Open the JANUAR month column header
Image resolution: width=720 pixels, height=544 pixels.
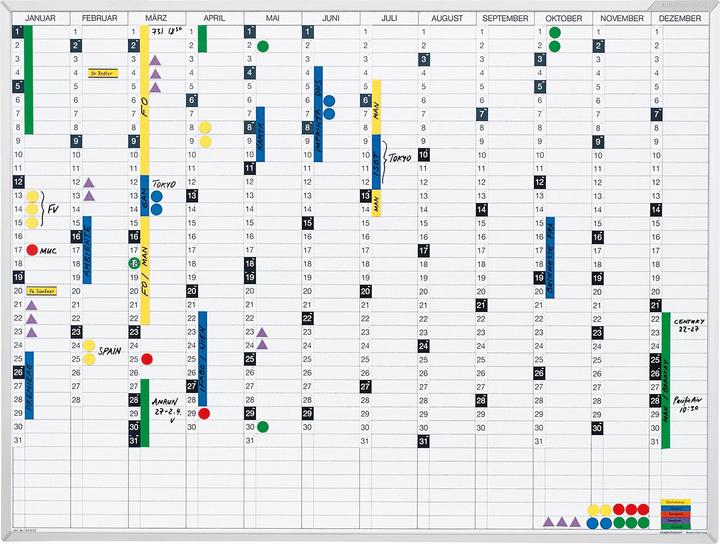[40, 18]
